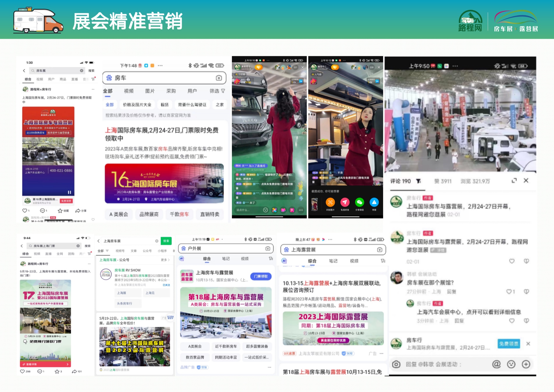Image resolution: width=554 pixels, height=392 pixels.
Task: Tap the @ mention icon in reply bar
Action: click(x=496, y=364)
